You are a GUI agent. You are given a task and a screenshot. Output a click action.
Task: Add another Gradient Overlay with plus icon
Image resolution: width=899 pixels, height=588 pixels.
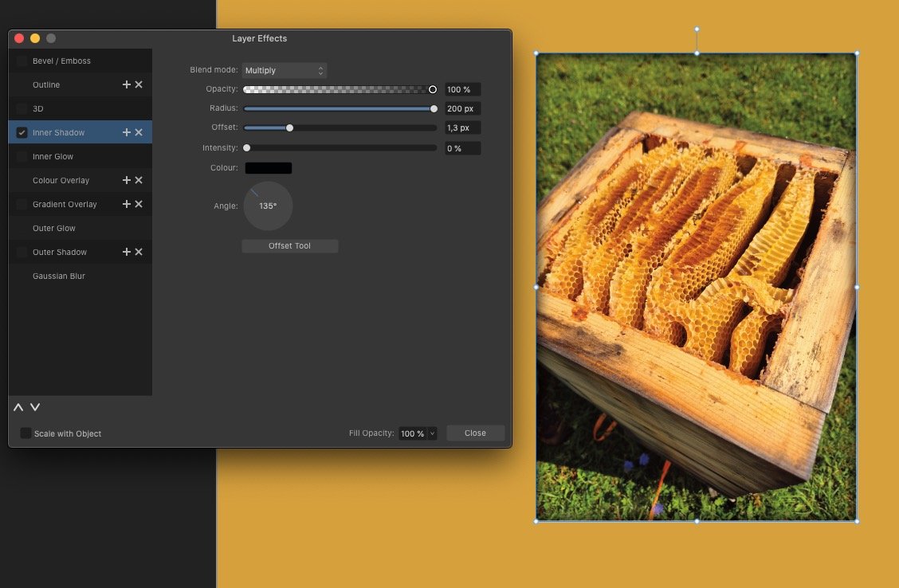point(127,204)
